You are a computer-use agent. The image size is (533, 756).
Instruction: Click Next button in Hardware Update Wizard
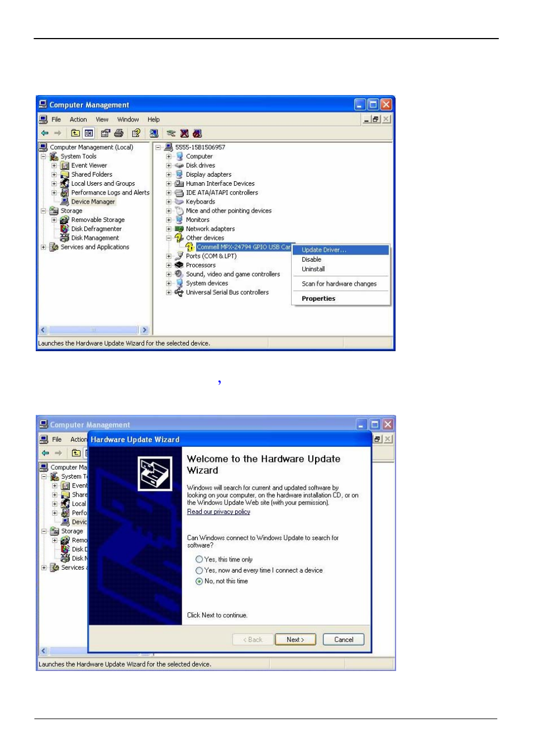coord(296,640)
